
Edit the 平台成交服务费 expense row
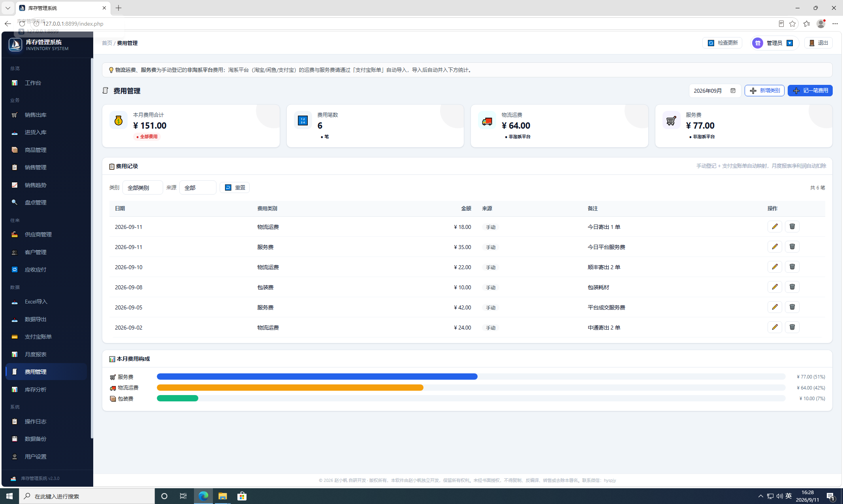[x=775, y=307]
